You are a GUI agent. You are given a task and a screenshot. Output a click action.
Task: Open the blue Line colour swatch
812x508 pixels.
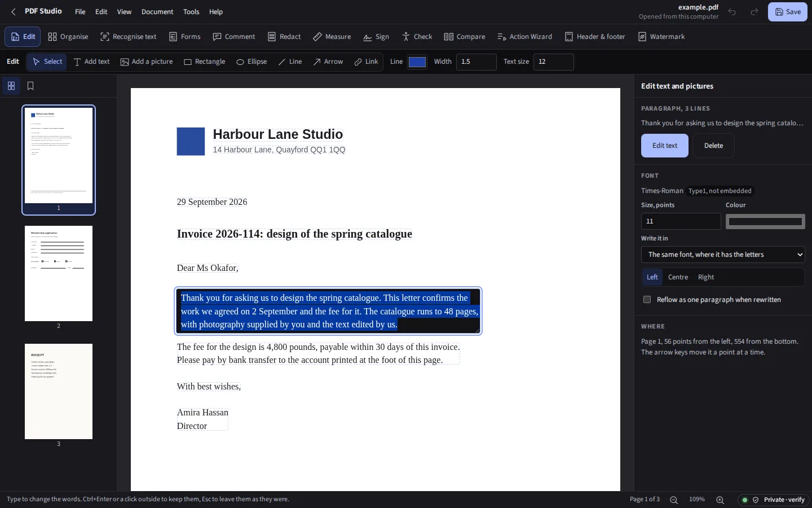coord(417,62)
